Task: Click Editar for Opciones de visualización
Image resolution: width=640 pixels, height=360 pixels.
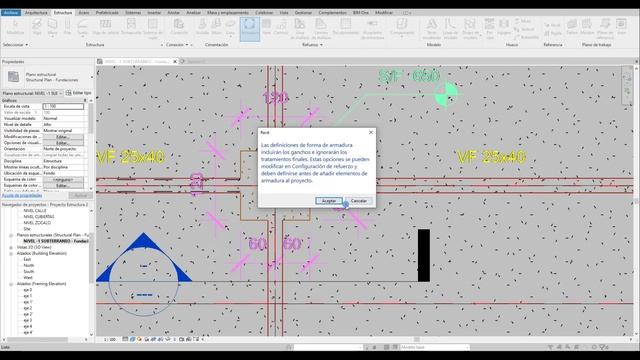Action: click(63, 143)
